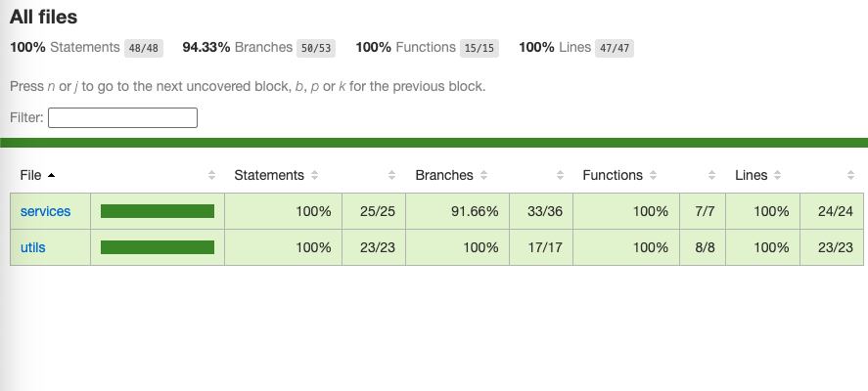Click the 48/48 statements badge

144,48
